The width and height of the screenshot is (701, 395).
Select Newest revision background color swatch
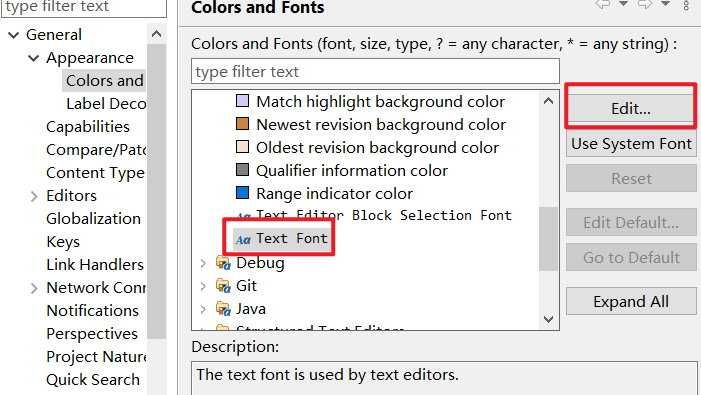coord(242,123)
